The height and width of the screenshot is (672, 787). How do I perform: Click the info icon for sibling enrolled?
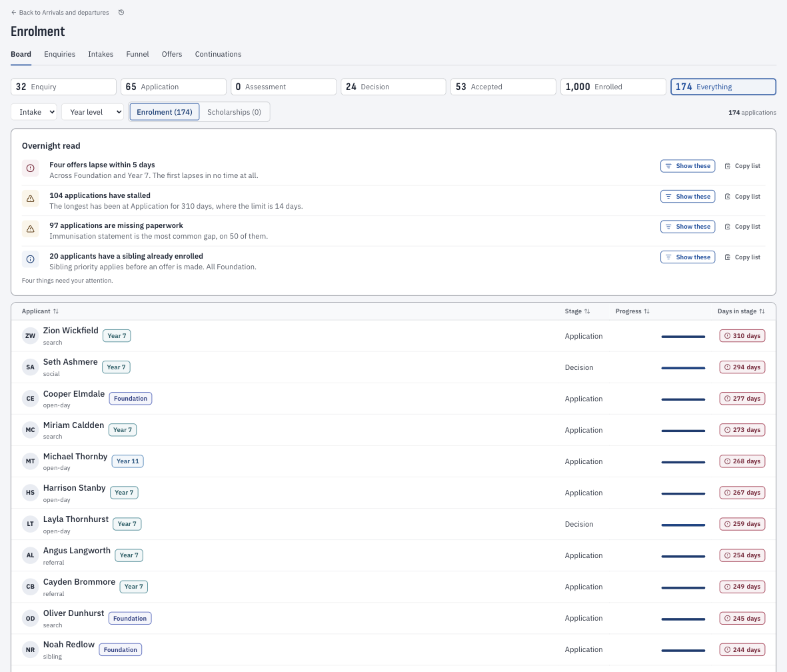point(30,259)
